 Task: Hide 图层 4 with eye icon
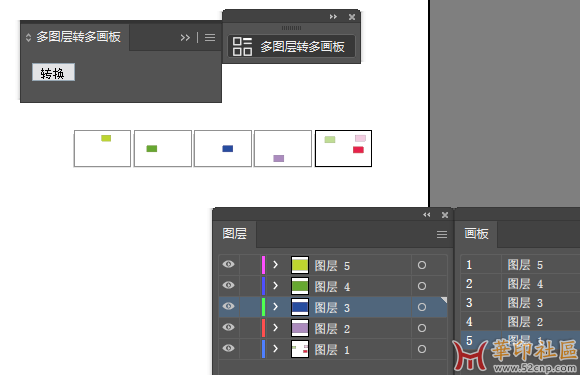click(229, 285)
